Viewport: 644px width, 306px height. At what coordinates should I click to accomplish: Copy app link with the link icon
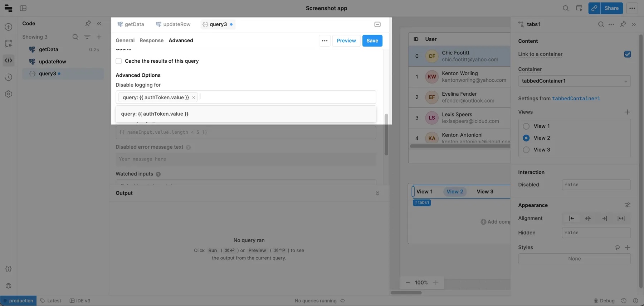(x=594, y=8)
